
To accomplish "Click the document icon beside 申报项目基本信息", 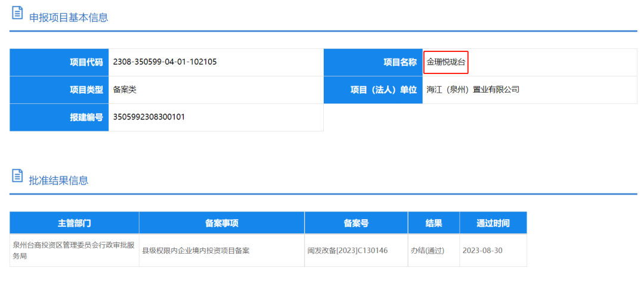I will click(17, 13).
